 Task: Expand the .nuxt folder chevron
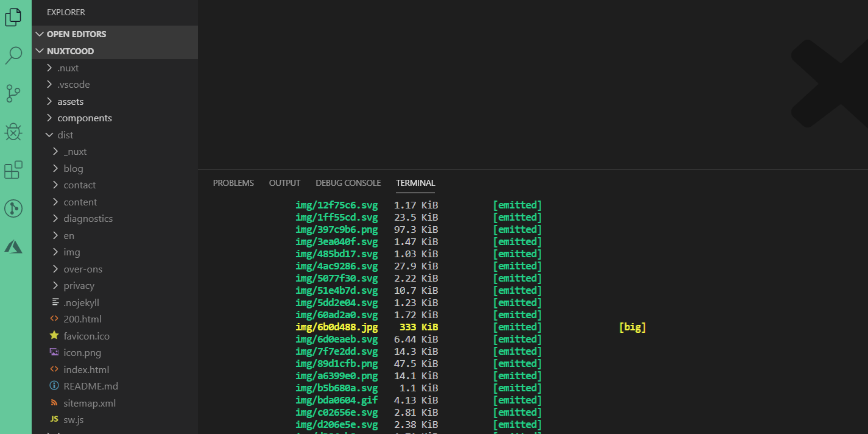coord(49,68)
